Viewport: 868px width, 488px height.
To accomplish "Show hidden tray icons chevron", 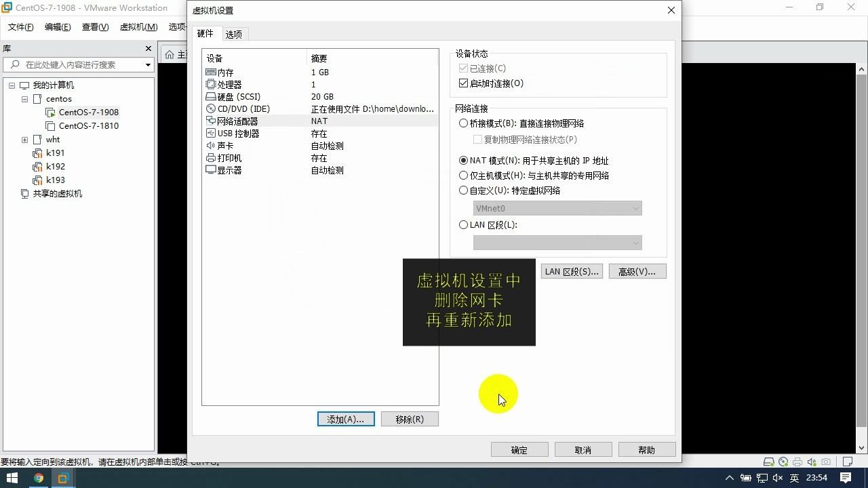I will click(730, 478).
